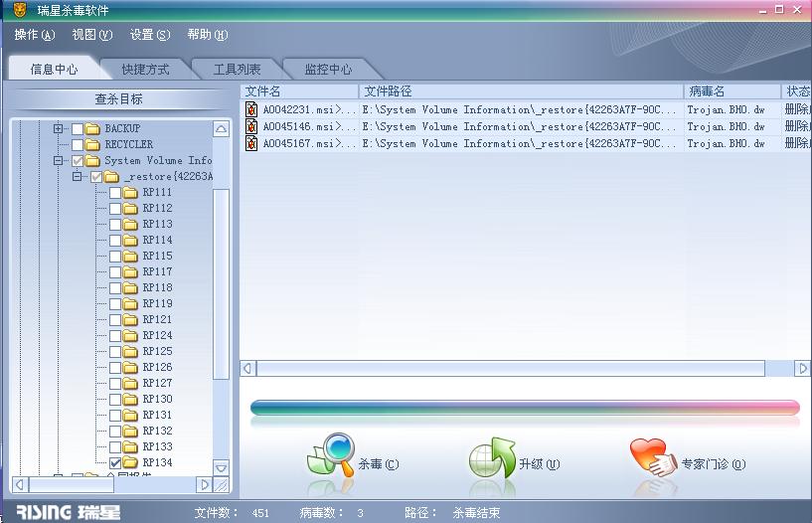Click tree scroll up arrow
Viewport: 812px width, 523px height.
point(221,129)
